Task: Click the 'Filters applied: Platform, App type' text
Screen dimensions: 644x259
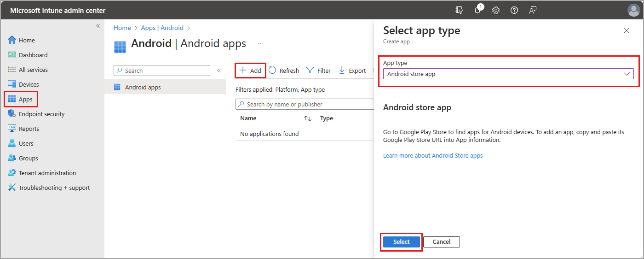Action: [280, 90]
